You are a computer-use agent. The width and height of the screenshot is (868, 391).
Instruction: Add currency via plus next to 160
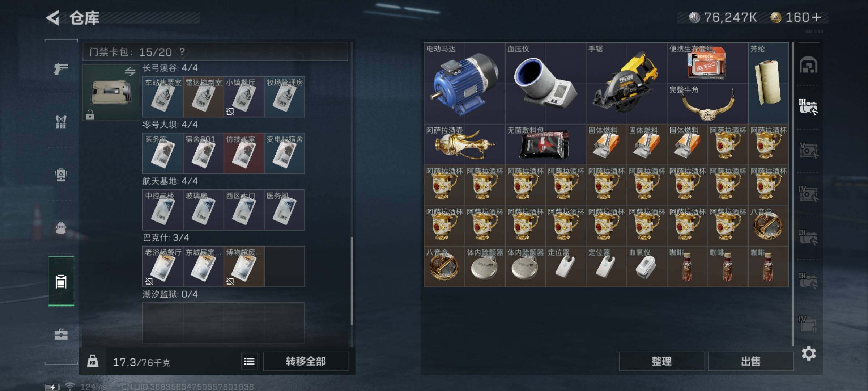pos(817,17)
